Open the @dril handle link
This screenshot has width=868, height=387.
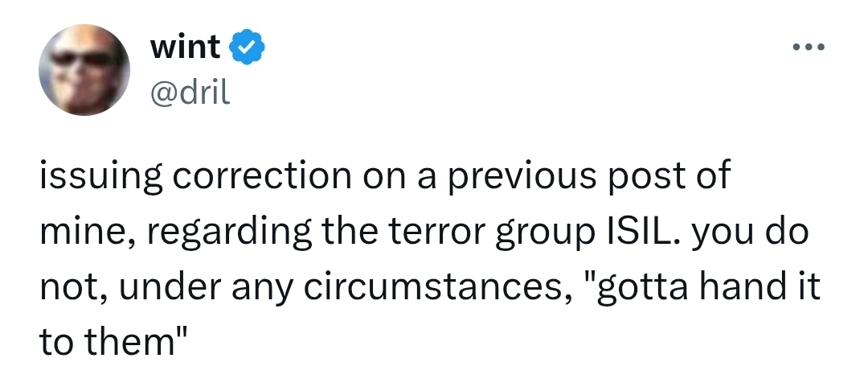190,93
